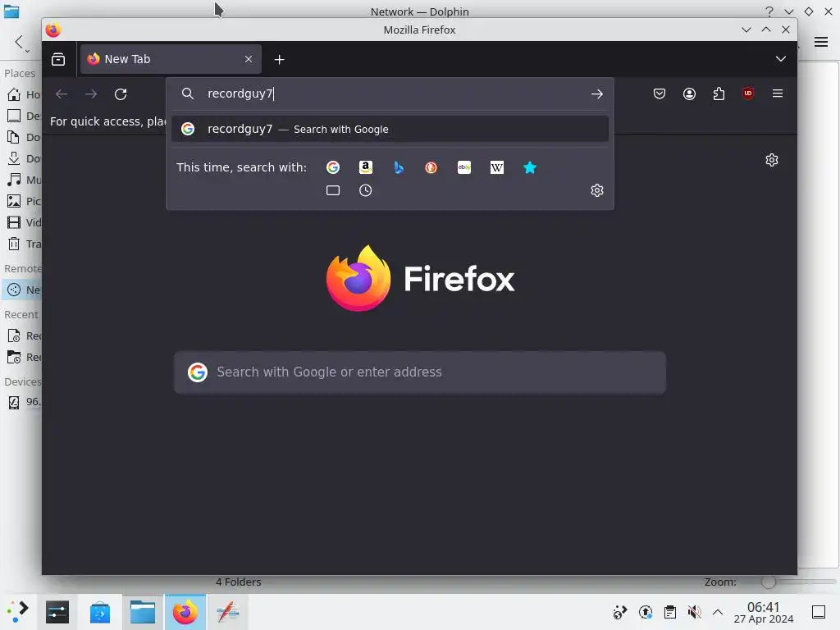This screenshot has height=630, width=840.
Task: Open Trash in Dolphin Places panel
Action: 21,244
